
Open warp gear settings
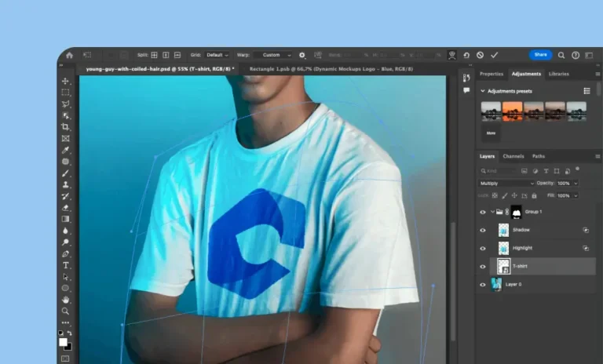[302, 56]
